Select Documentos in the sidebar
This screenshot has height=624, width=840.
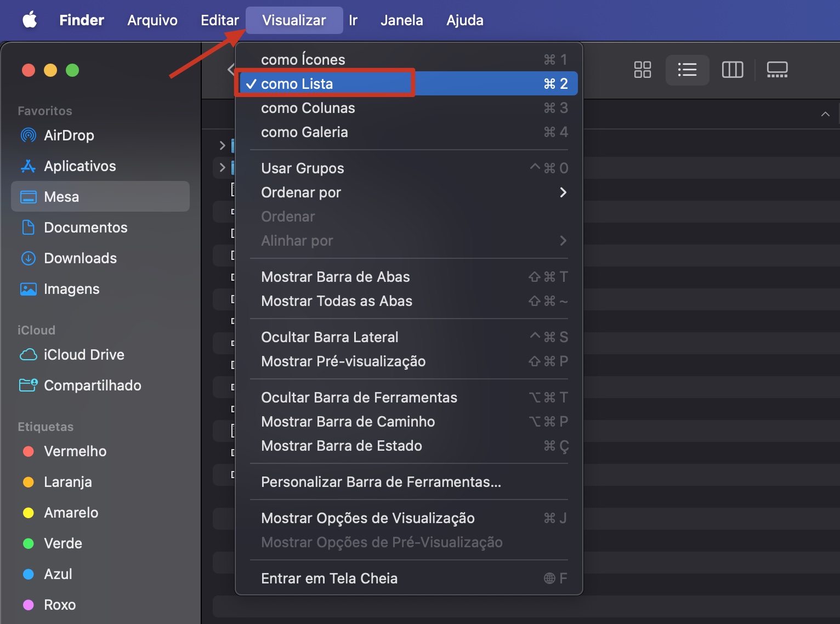point(85,227)
